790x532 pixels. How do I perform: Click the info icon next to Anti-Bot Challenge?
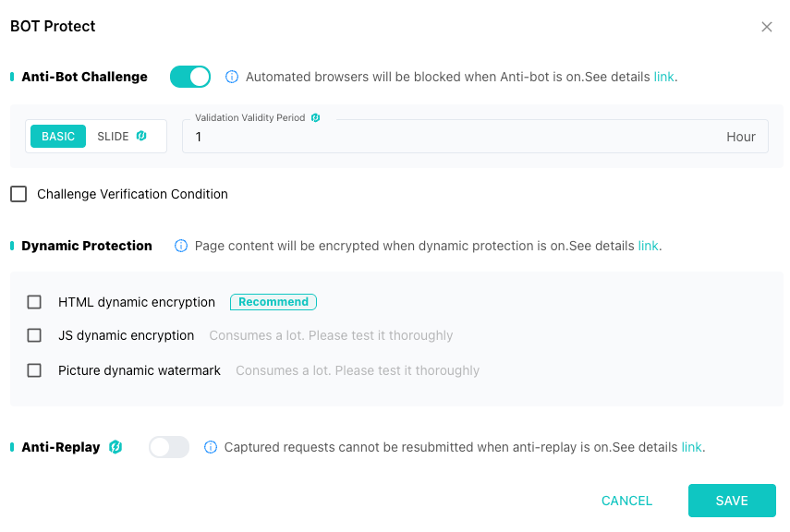(232, 77)
